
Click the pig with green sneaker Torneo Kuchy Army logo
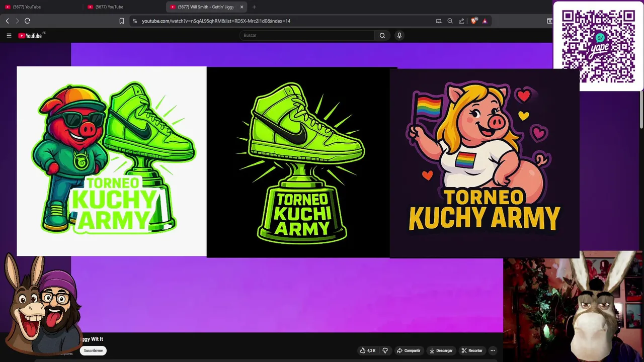112,161
